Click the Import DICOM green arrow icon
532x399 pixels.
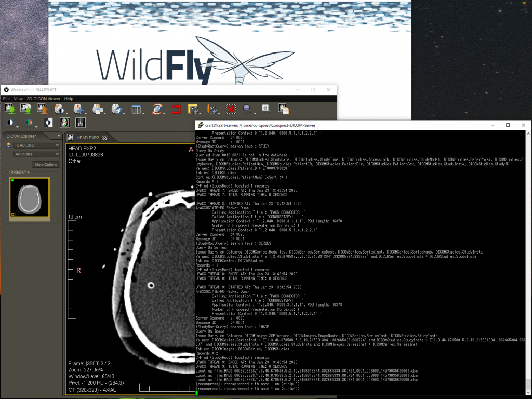pos(10,109)
